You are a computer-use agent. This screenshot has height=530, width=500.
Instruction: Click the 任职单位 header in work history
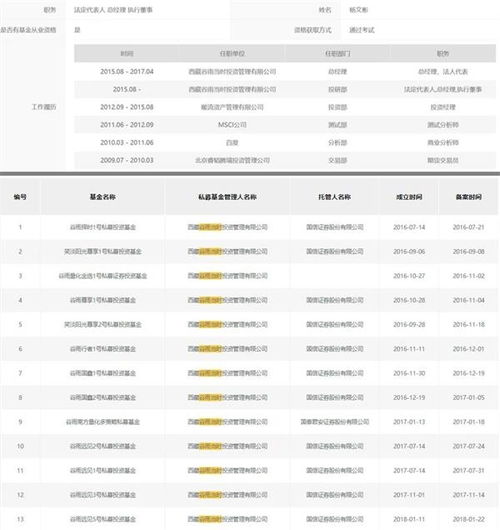(x=232, y=53)
